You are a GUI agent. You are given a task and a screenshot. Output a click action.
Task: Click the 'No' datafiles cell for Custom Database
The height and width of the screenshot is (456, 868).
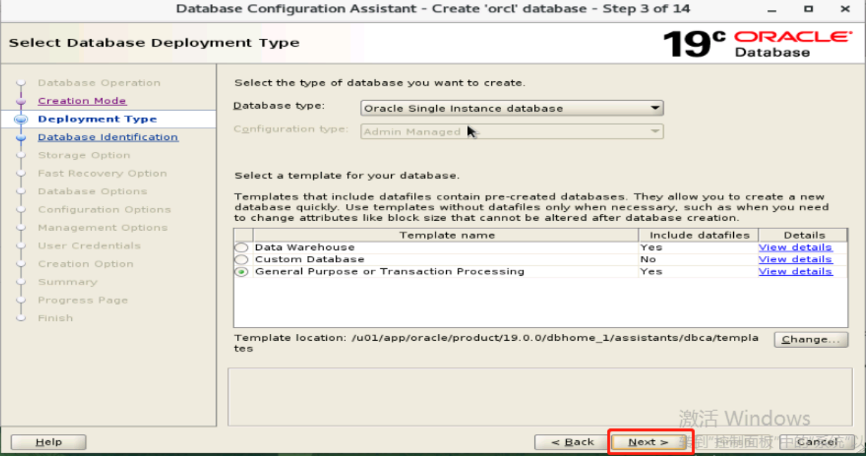[648, 260]
